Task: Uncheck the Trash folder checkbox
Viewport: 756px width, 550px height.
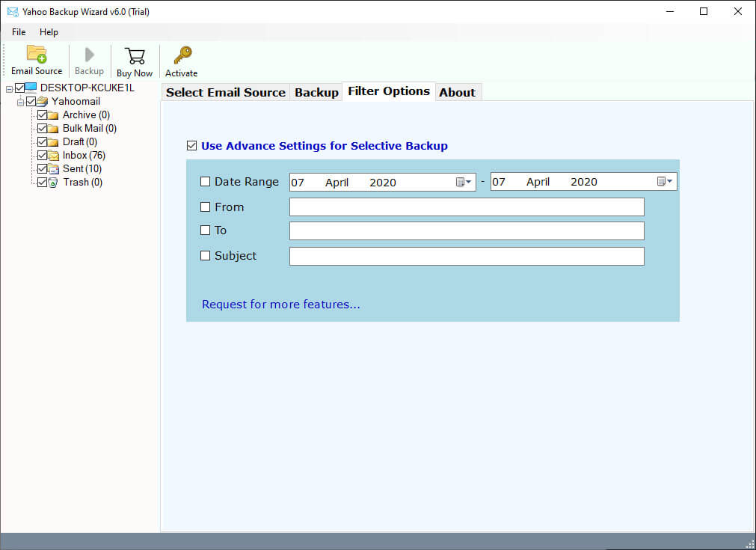Action: [42, 183]
